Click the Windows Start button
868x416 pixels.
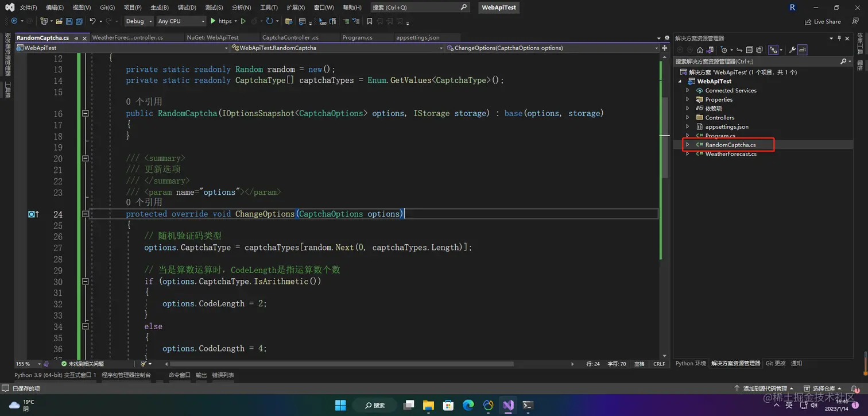tap(340, 405)
